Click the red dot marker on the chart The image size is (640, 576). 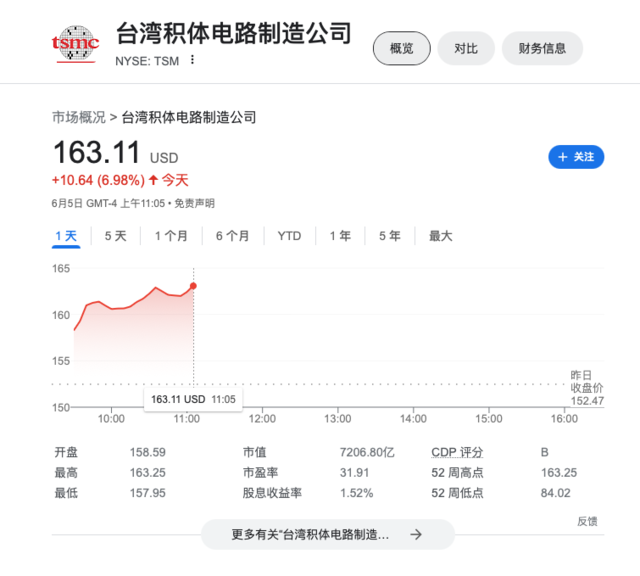pos(193,286)
